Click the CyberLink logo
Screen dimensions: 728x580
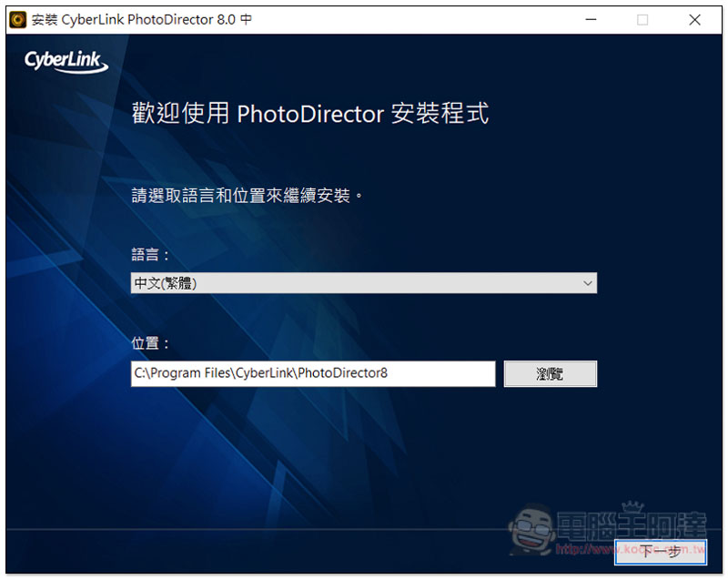point(66,61)
